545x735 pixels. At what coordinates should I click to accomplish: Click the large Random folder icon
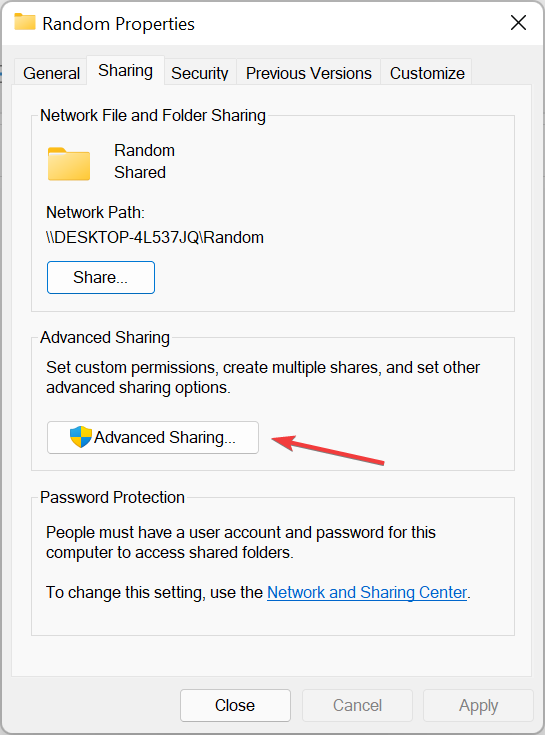(69, 164)
